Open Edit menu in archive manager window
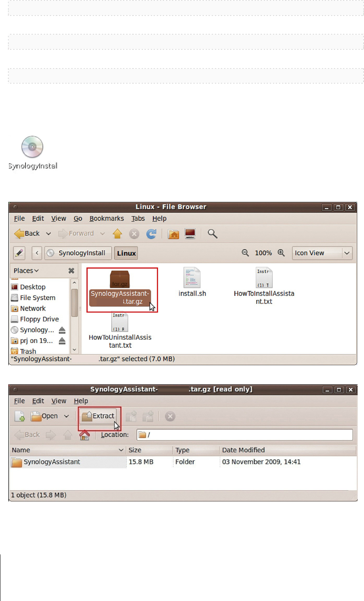Viewport: 364px width, 601px height. point(38,401)
